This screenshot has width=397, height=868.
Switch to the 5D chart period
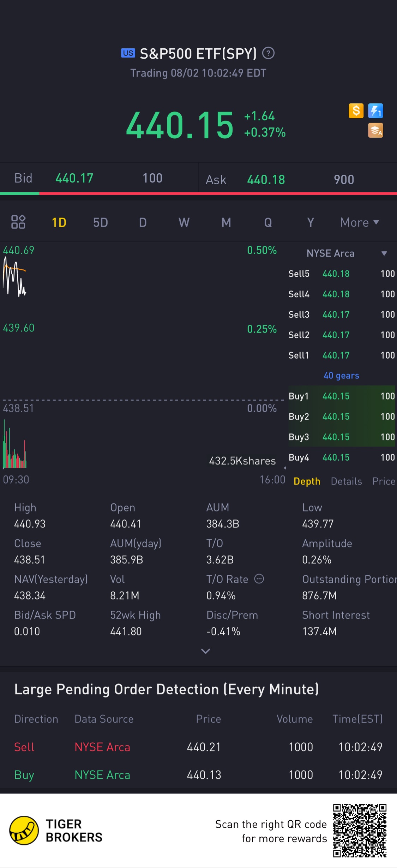pyautogui.click(x=101, y=222)
